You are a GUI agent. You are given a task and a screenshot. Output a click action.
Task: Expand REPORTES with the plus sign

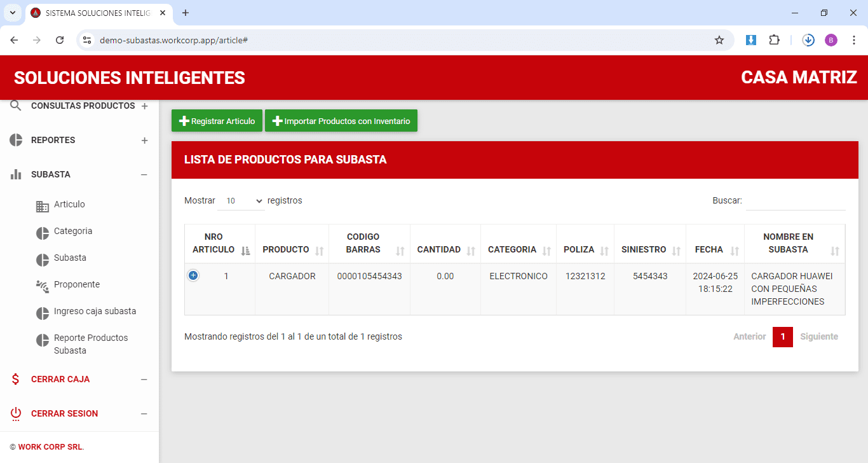(x=144, y=141)
